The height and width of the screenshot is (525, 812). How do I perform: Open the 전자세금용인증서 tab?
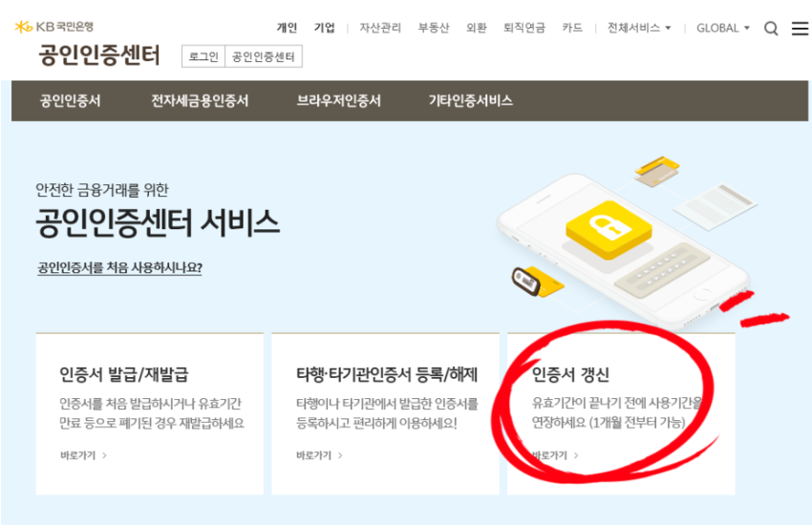(200, 100)
